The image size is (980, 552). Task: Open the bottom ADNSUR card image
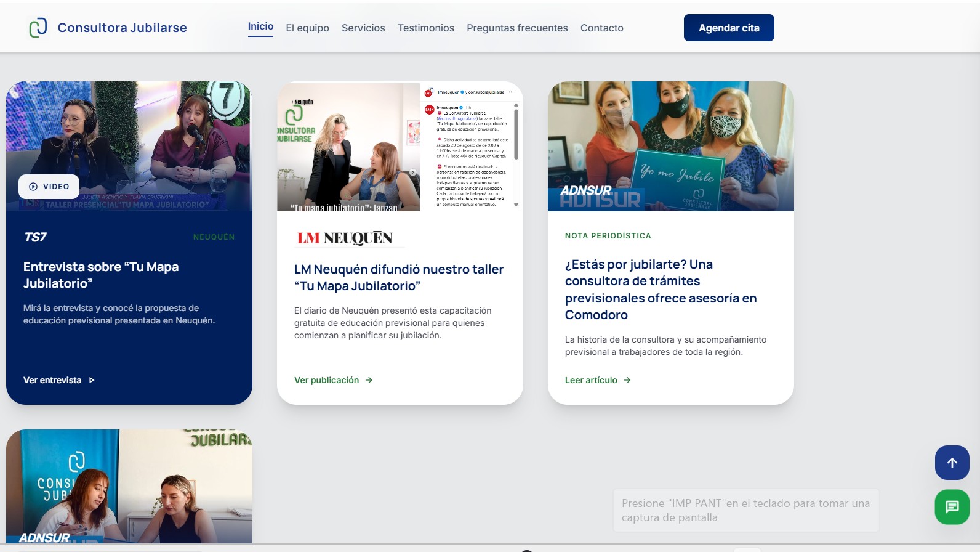[x=129, y=487]
